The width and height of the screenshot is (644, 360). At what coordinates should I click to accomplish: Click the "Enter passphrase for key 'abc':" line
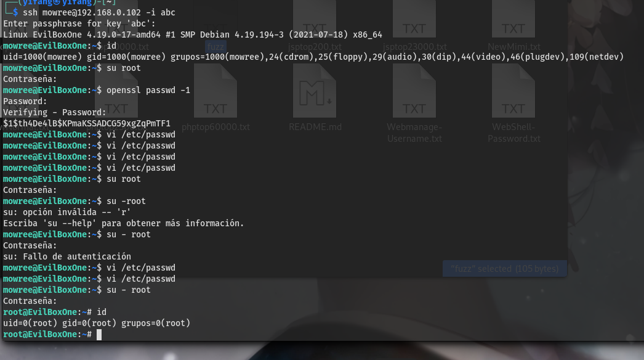(x=79, y=23)
